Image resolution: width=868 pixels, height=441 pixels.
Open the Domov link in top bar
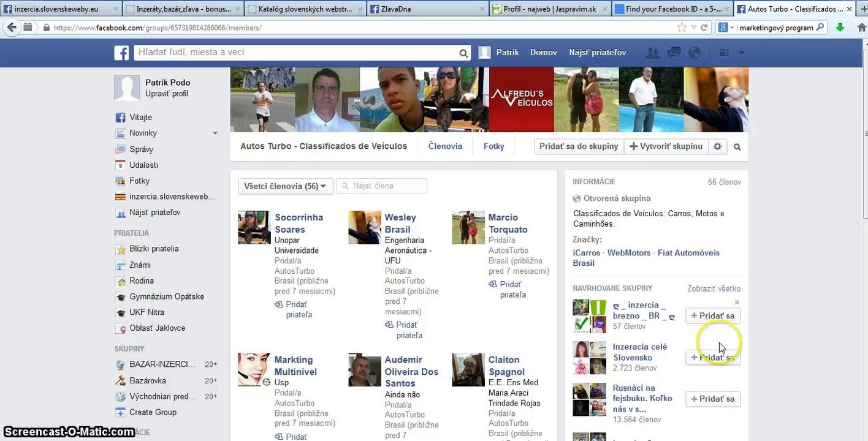(x=544, y=53)
